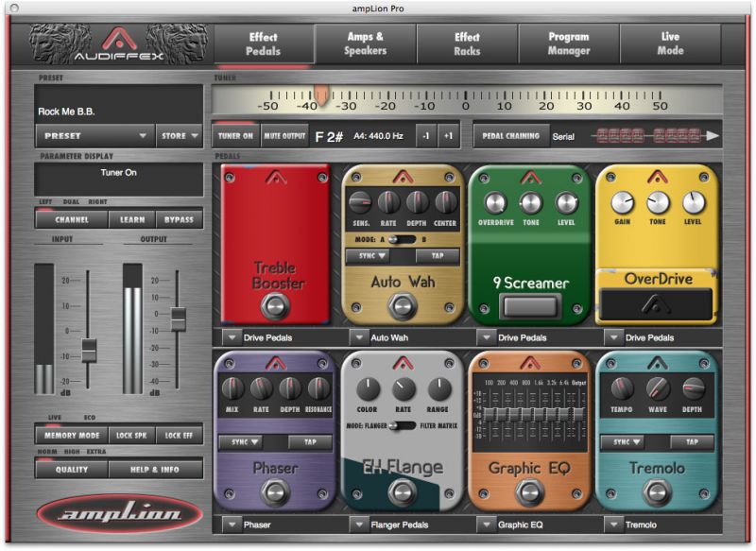Toggle the EH Flange footswitch
The height and width of the screenshot is (551, 756).
(x=403, y=492)
